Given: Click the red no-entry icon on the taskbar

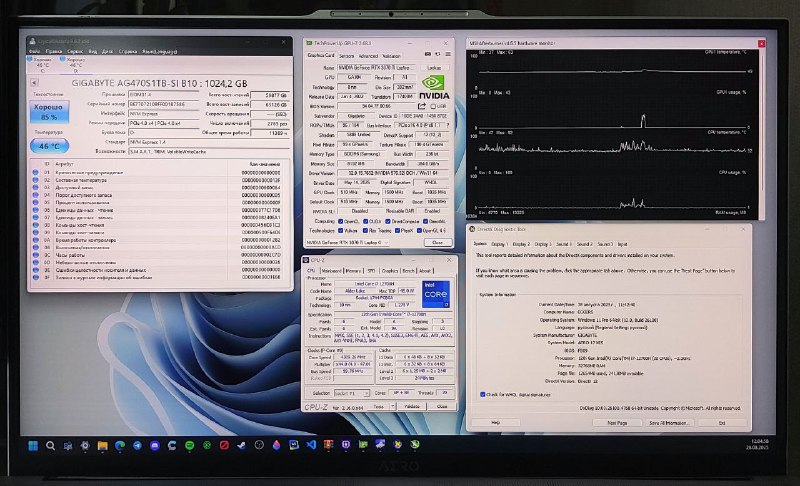Looking at the screenshot, I should [x=224, y=445].
